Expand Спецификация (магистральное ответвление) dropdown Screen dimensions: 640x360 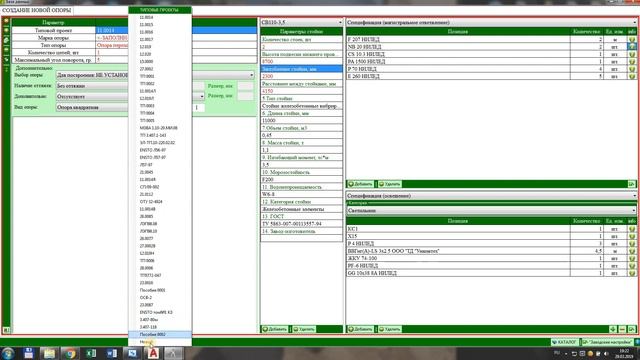click(x=491, y=22)
